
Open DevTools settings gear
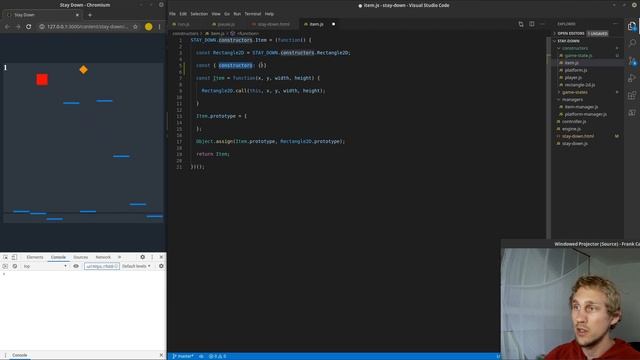click(142, 257)
